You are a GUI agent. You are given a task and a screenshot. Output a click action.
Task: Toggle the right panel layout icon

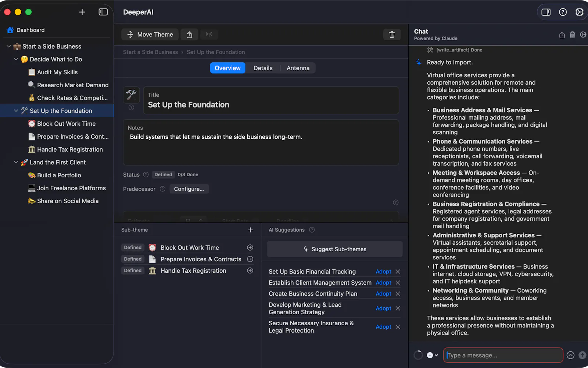tap(546, 12)
